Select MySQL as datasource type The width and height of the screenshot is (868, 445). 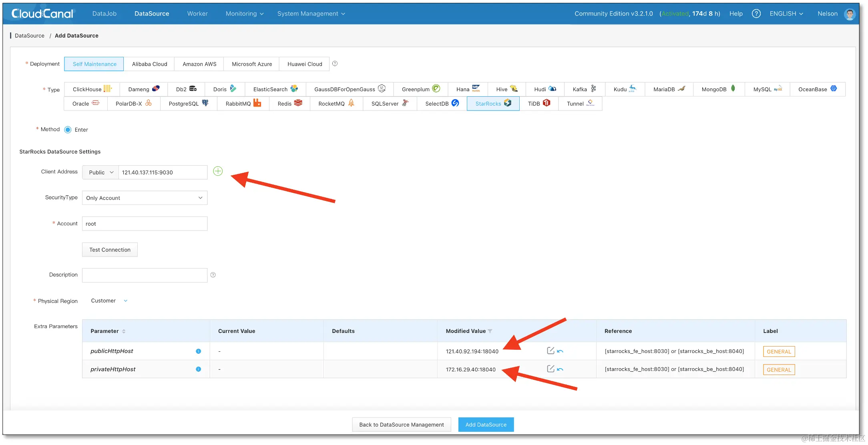point(767,89)
